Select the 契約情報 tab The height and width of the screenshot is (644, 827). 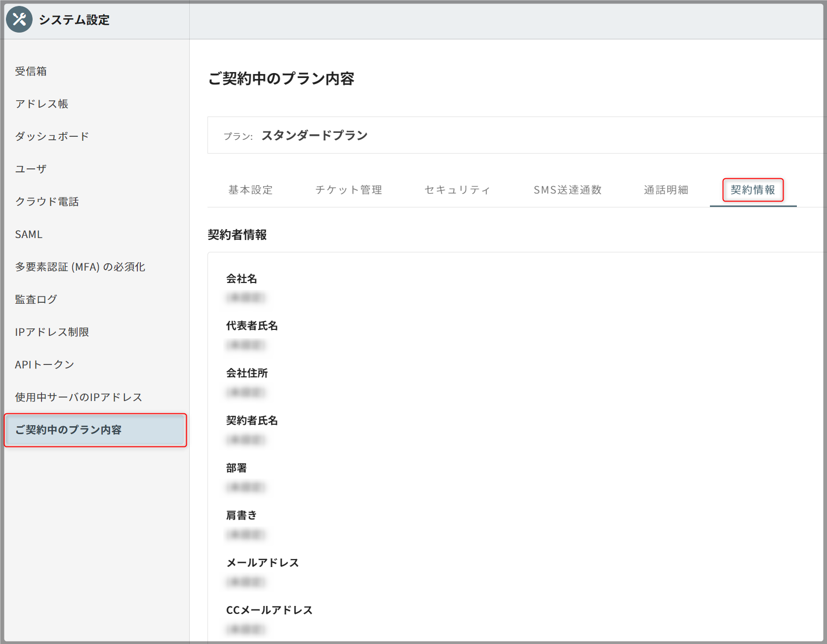pyautogui.click(x=753, y=190)
